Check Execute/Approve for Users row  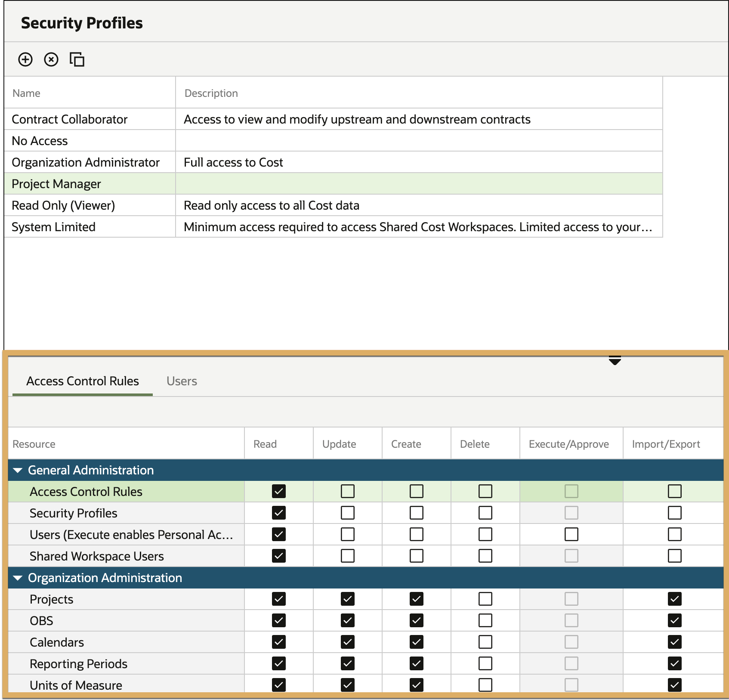click(571, 534)
